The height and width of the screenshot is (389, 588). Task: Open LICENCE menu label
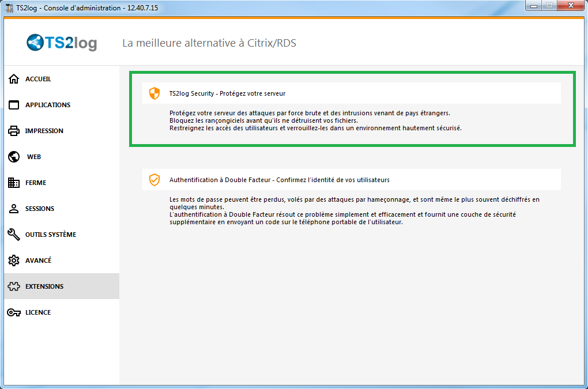(38, 312)
